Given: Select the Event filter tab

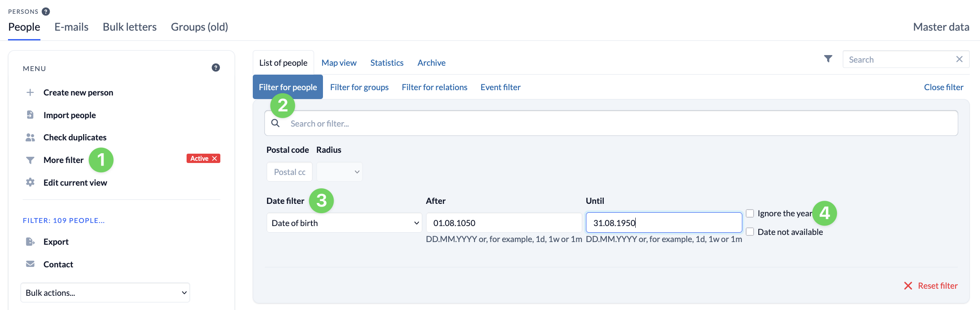Looking at the screenshot, I should [x=501, y=87].
